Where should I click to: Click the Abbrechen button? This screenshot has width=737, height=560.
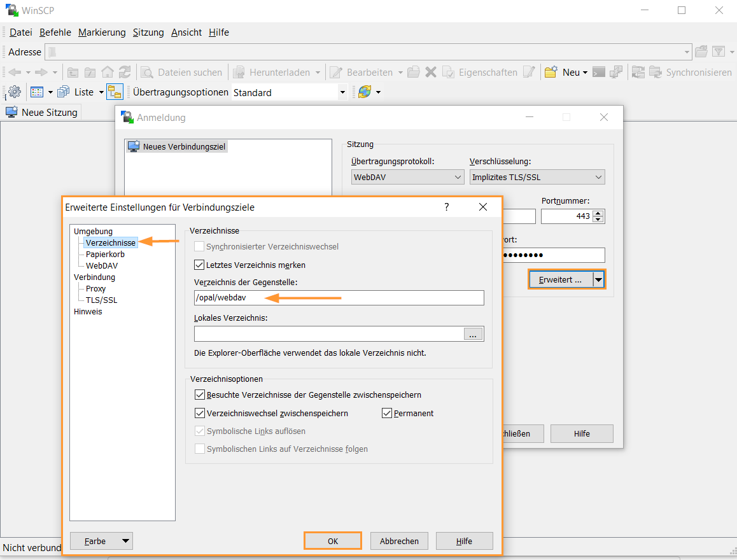click(x=399, y=540)
